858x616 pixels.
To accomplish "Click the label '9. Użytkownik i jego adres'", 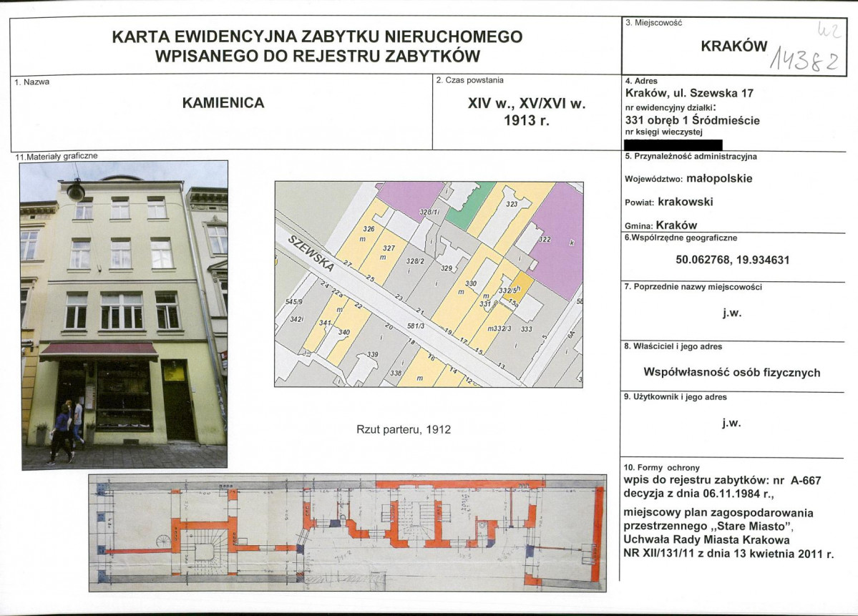I will [676, 397].
